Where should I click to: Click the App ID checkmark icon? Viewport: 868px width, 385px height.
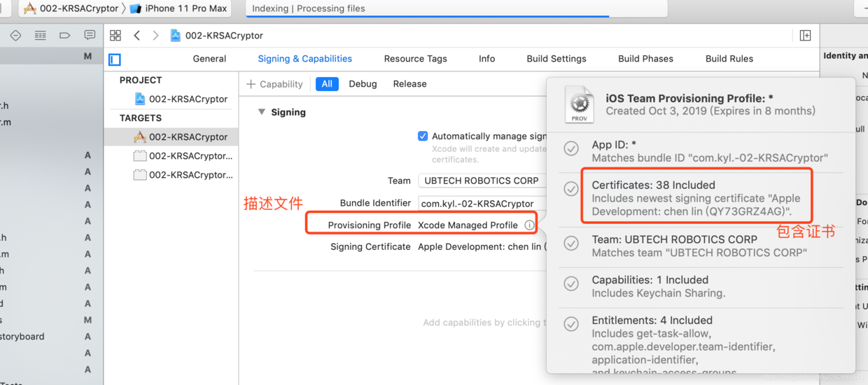coord(572,148)
